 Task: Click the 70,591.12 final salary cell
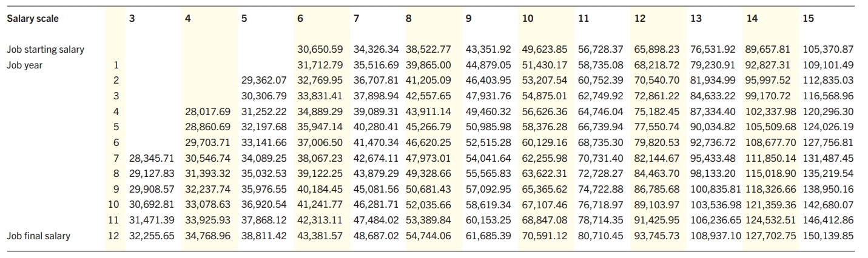(545, 236)
